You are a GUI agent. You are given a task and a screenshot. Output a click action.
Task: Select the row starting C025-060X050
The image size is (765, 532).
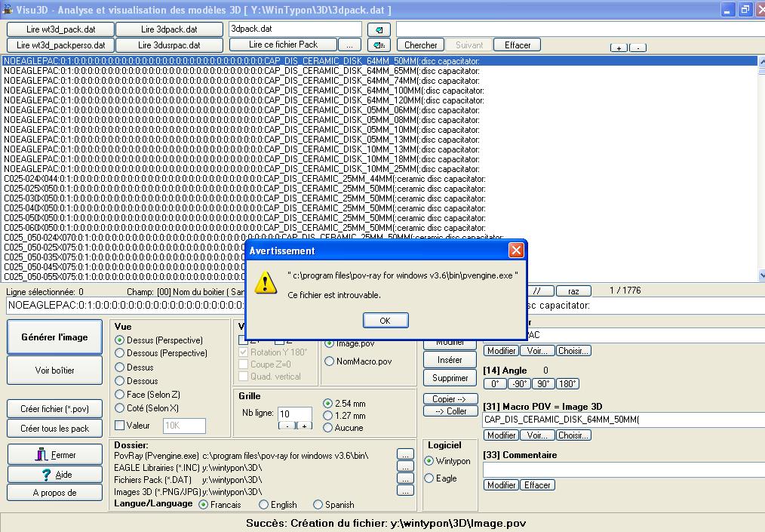[379, 228]
